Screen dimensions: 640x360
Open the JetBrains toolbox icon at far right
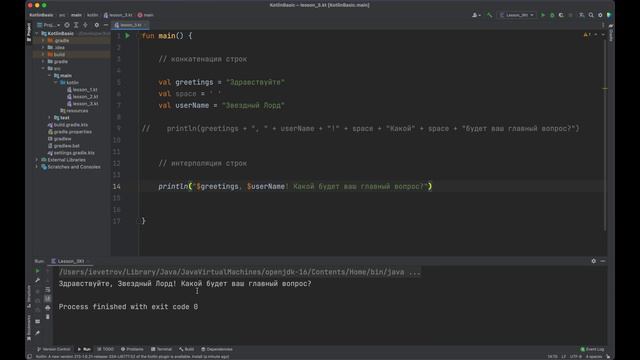coord(609,15)
